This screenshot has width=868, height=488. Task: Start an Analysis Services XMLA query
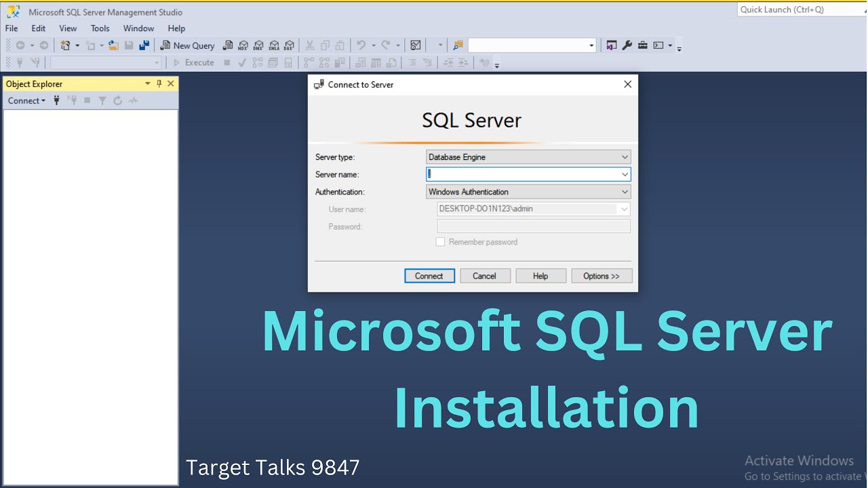click(x=274, y=45)
